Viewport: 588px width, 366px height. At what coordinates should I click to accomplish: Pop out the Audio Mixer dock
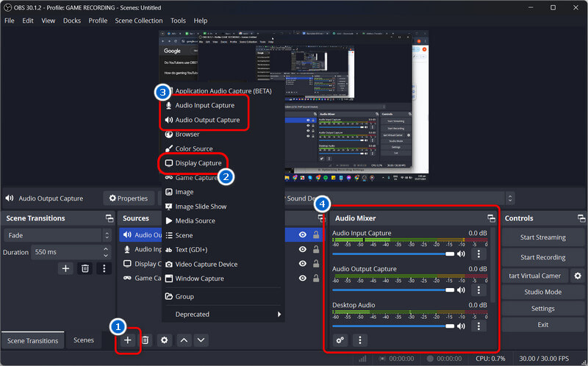tap(491, 218)
